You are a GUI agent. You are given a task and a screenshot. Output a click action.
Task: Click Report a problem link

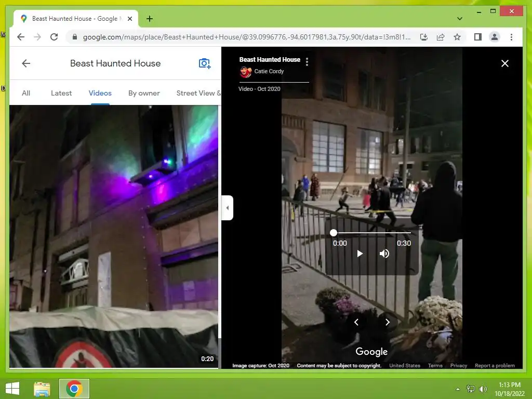tap(495, 365)
